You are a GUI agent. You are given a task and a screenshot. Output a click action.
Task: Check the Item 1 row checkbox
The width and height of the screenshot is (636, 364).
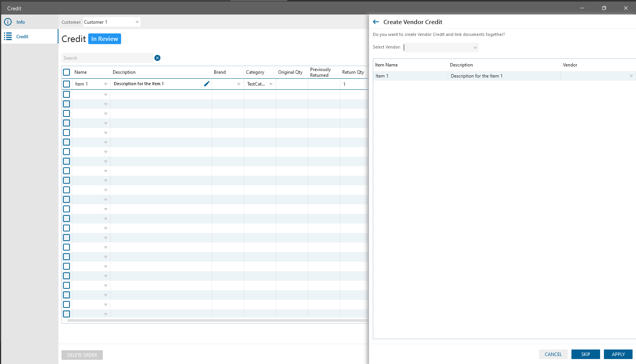(66, 84)
